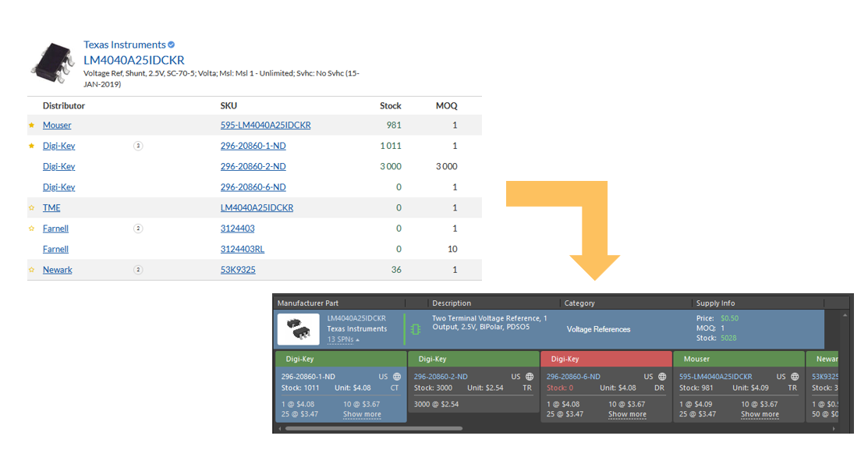
Task: Toggle the favorite star beside Newark
Action: point(32,270)
